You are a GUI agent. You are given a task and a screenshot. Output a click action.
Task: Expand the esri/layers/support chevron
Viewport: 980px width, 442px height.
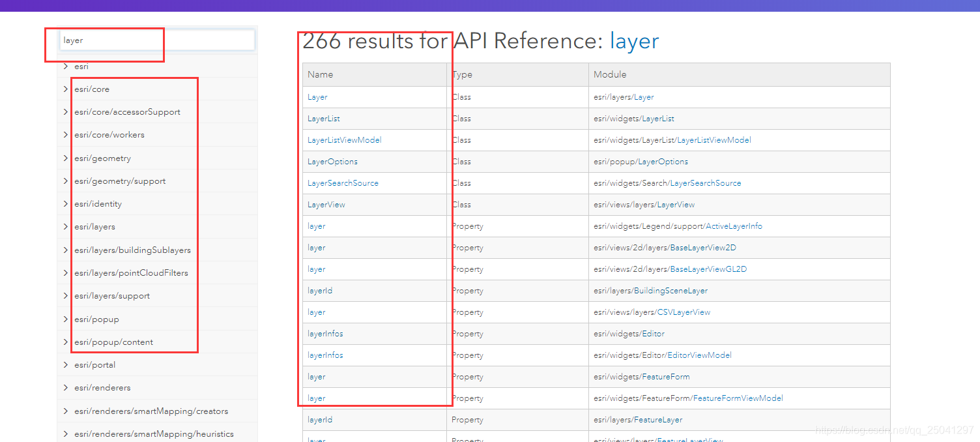(x=66, y=295)
